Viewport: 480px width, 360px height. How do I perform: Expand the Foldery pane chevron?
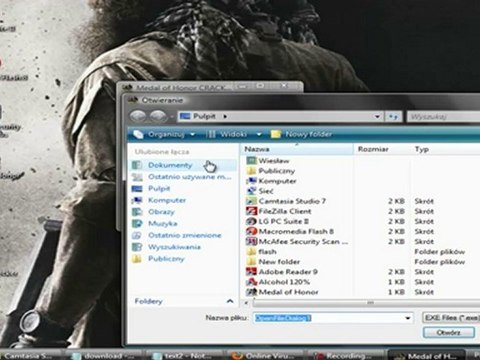(x=230, y=301)
